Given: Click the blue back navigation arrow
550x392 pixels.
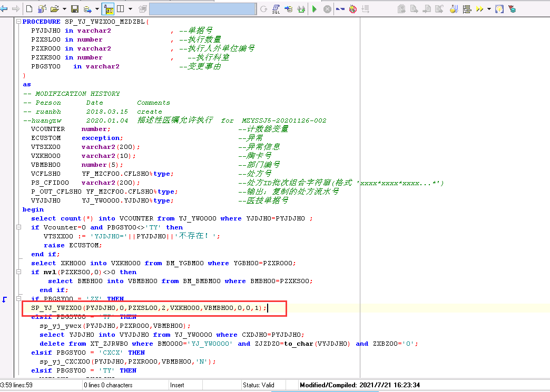Looking at the screenshot, I should click(x=4, y=9).
